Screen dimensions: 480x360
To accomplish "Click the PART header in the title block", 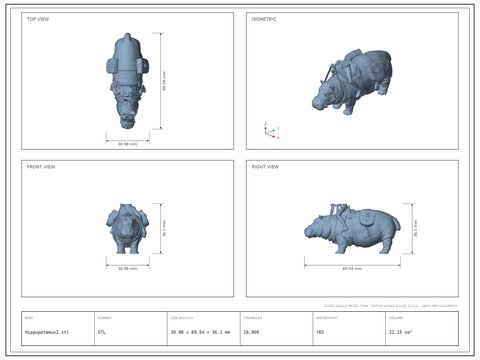I will point(29,318).
